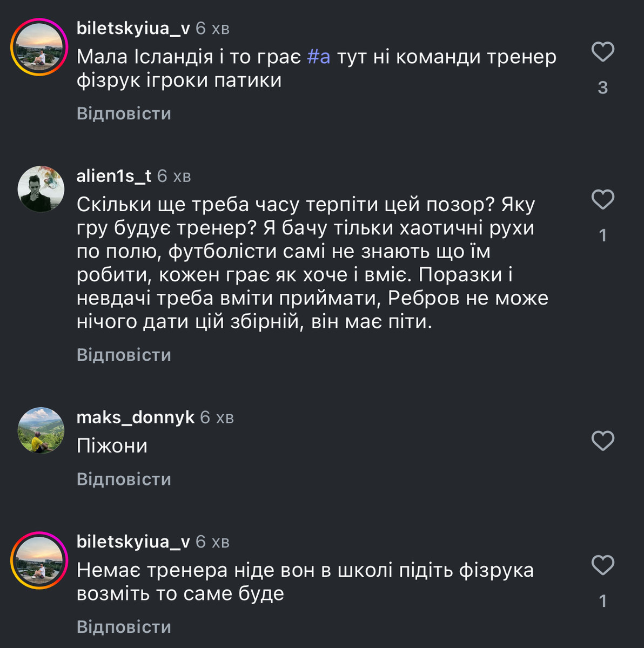Open the #а hashtag link
This screenshot has height=648, width=644.
pos(318,57)
